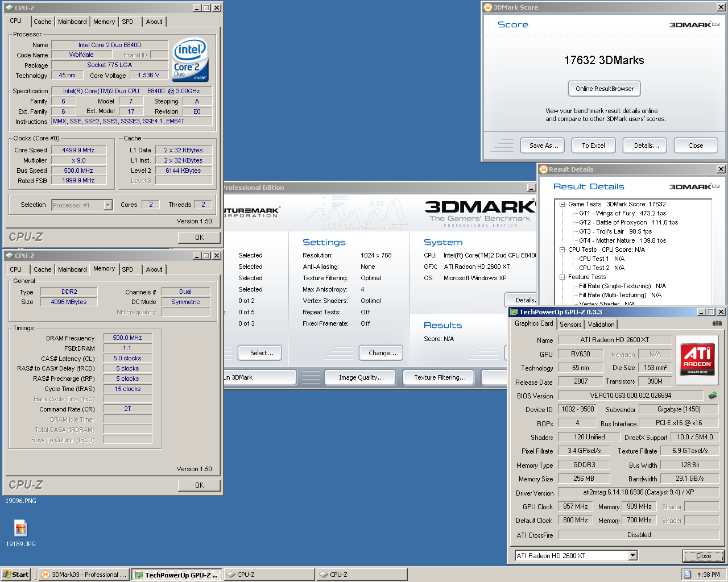
Task: Open the ATI Radeon HD 2600 XT dropdown
Action: pos(632,555)
